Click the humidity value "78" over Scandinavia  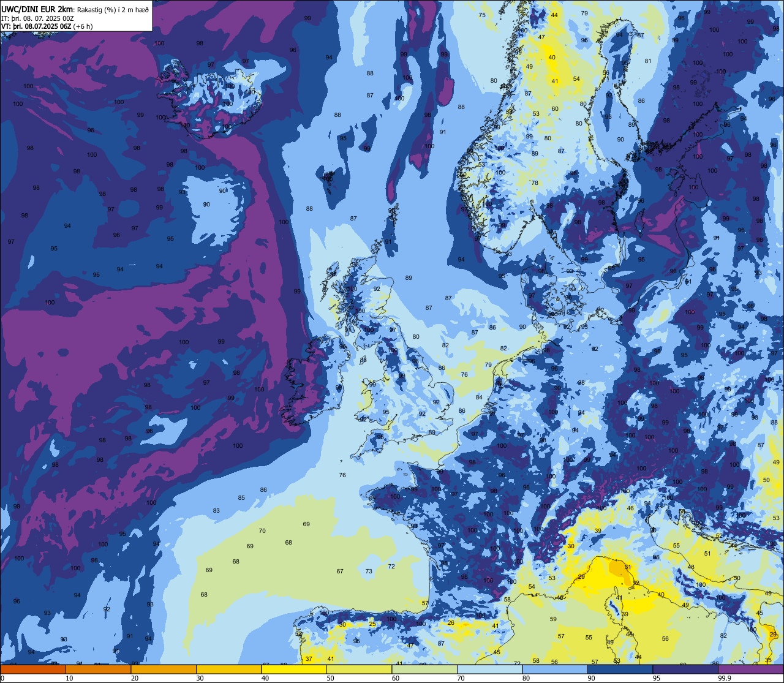click(x=535, y=183)
